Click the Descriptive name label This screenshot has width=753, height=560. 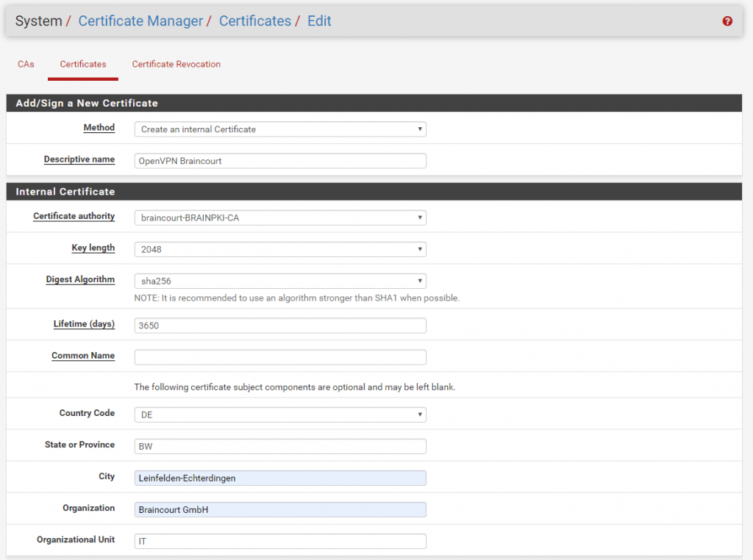pyautogui.click(x=79, y=159)
